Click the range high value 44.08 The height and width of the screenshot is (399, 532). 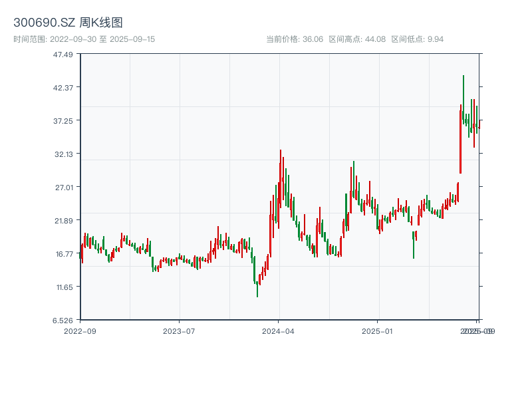375,39
